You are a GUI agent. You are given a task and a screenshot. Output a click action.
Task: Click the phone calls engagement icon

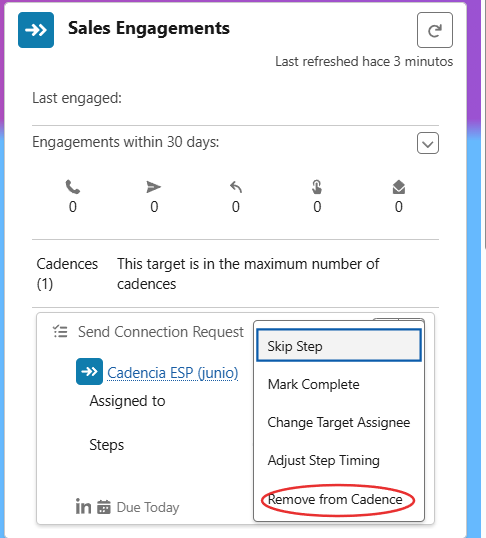[x=73, y=187]
